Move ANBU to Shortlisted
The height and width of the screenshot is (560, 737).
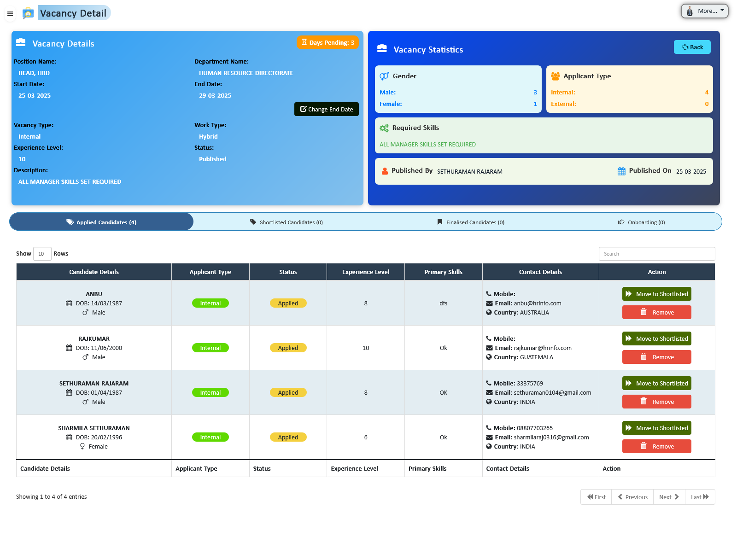(x=656, y=294)
